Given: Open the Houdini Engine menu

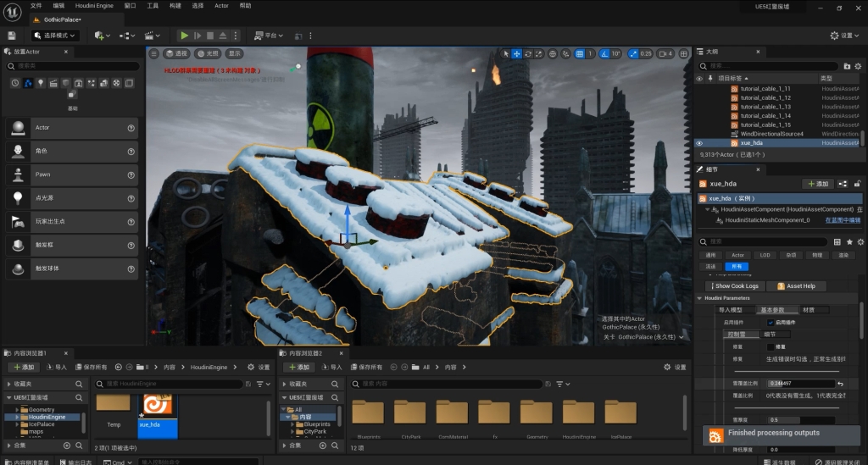Looking at the screenshot, I should (x=94, y=6).
